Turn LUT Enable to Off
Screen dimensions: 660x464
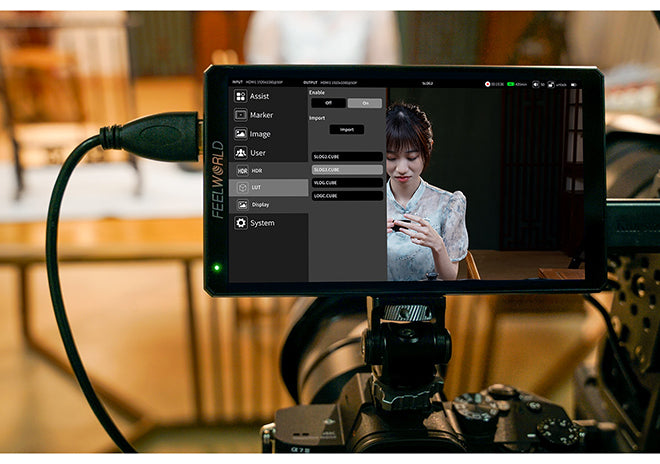328,103
